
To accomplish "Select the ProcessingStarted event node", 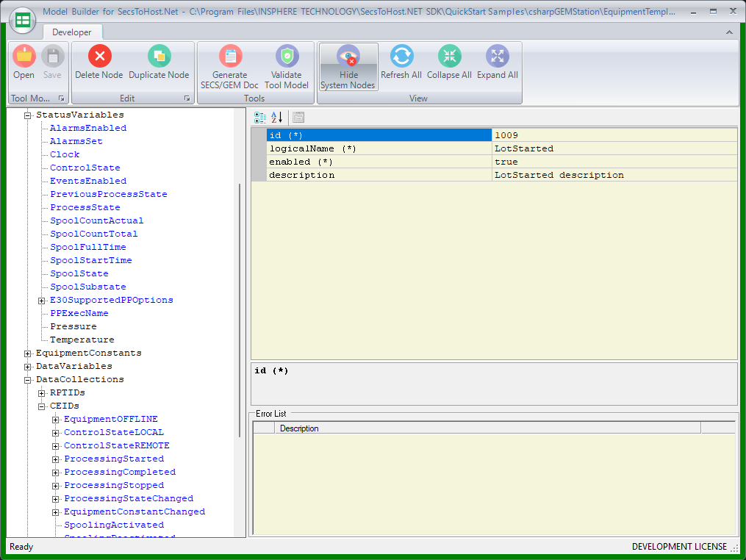I will point(113,459).
